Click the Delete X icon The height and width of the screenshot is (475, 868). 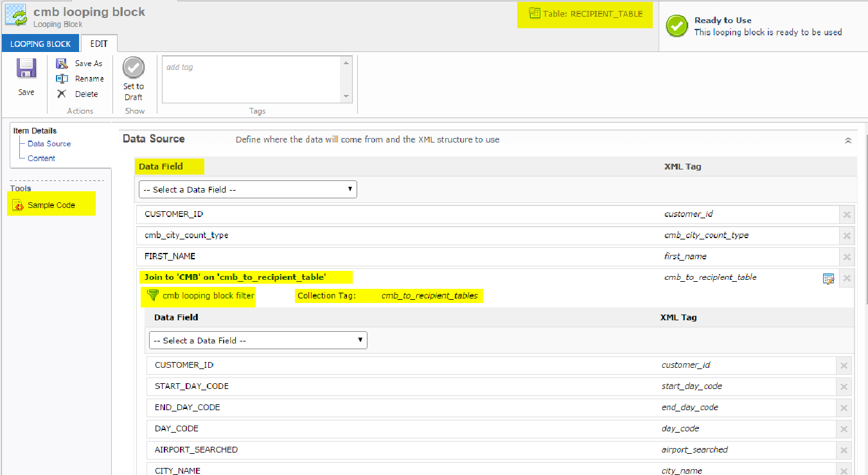(62, 94)
